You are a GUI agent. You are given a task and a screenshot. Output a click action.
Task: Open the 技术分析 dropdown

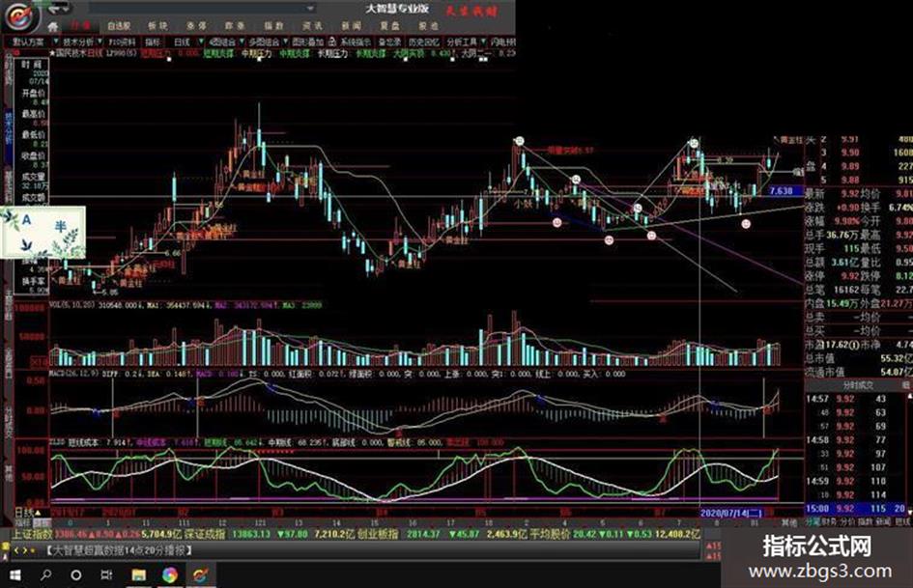coord(82,42)
